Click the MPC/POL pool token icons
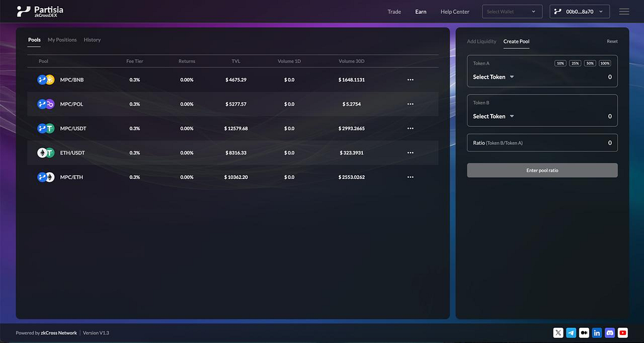Viewport: 644px width, 343px height. 46,104
